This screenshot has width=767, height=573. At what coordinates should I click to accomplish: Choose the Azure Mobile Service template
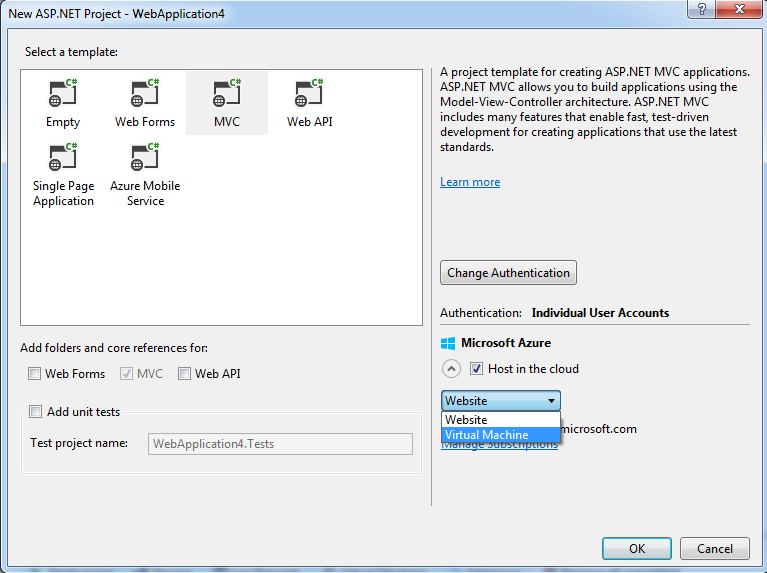pos(145,175)
